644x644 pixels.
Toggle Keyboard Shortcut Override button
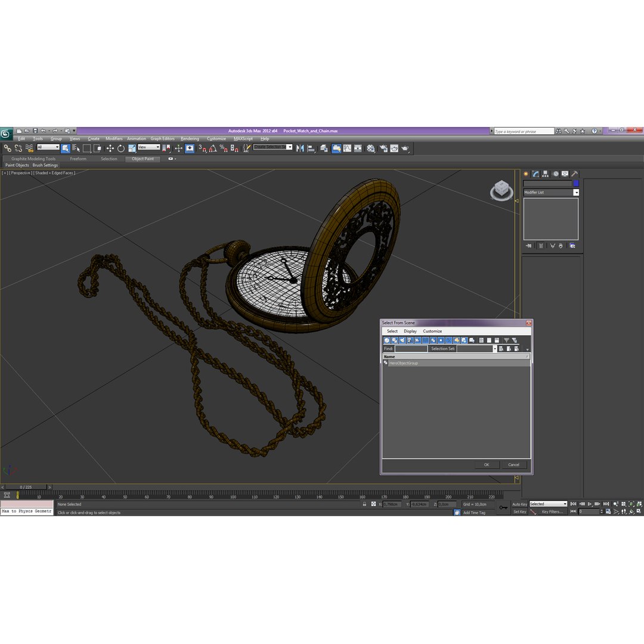pyautogui.click(x=190, y=148)
